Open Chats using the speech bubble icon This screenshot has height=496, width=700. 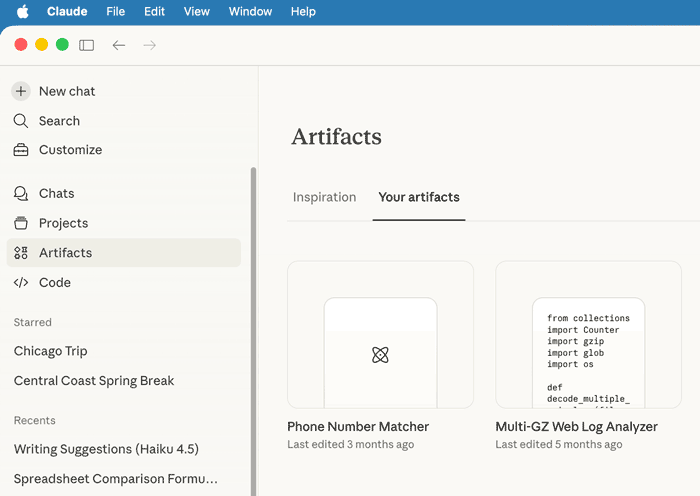(21, 193)
